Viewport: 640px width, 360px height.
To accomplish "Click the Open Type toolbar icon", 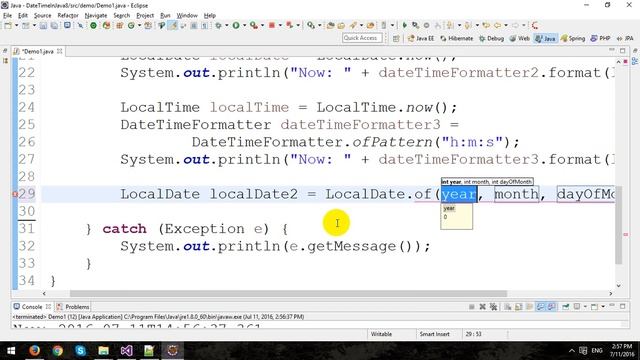I will point(331,25).
